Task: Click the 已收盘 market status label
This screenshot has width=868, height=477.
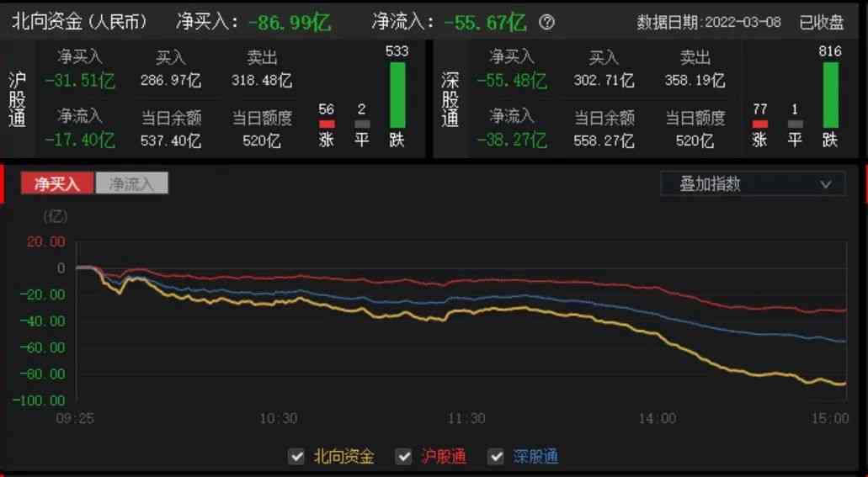Action: click(x=821, y=23)
